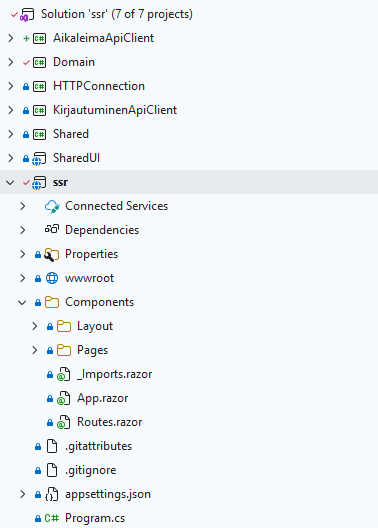Click the Layout folder icon

pos(64,326)
